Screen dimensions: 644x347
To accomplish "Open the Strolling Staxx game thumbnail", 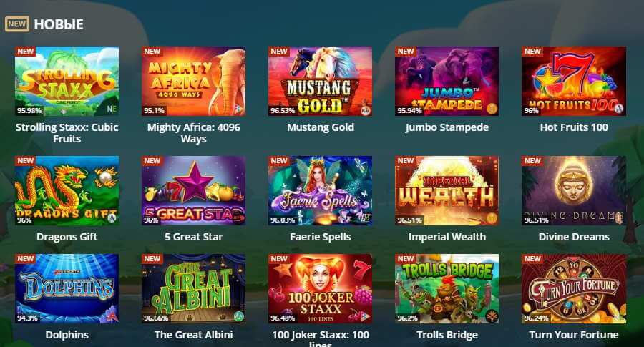I will (x=67, y=82).
